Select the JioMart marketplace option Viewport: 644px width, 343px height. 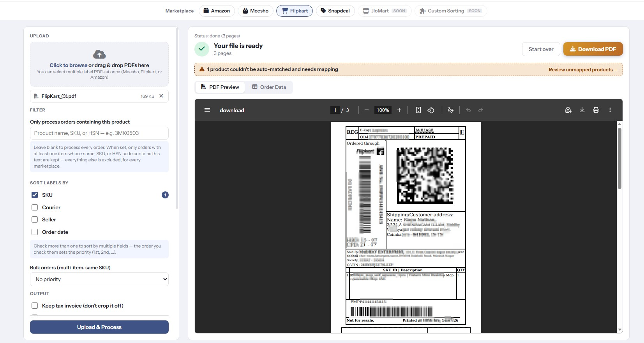tap(385, 11)
